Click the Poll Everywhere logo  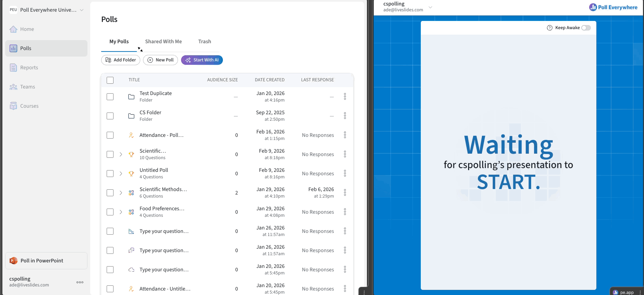pos(613,7)
